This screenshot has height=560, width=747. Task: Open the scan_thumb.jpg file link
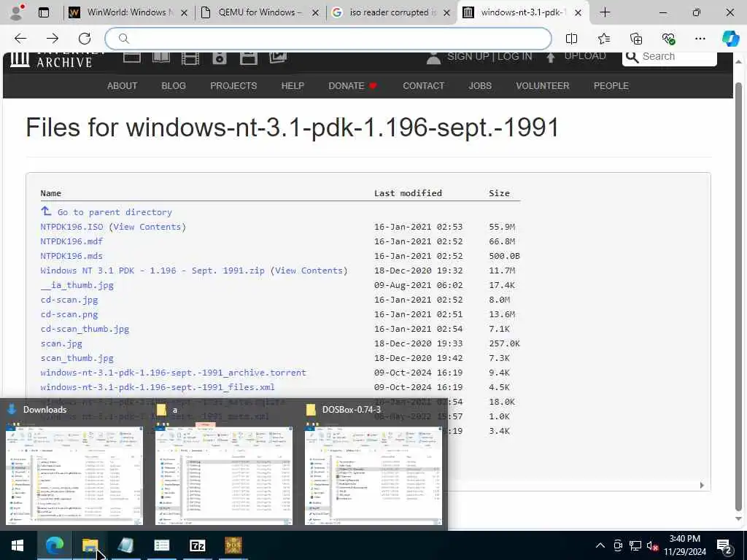[77, 358]
